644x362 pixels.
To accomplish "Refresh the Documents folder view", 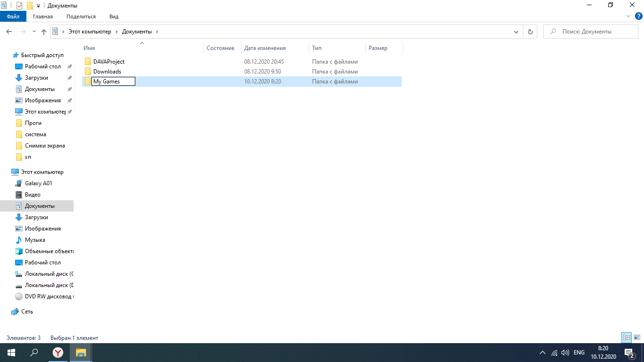I will (x=530, y=32).
